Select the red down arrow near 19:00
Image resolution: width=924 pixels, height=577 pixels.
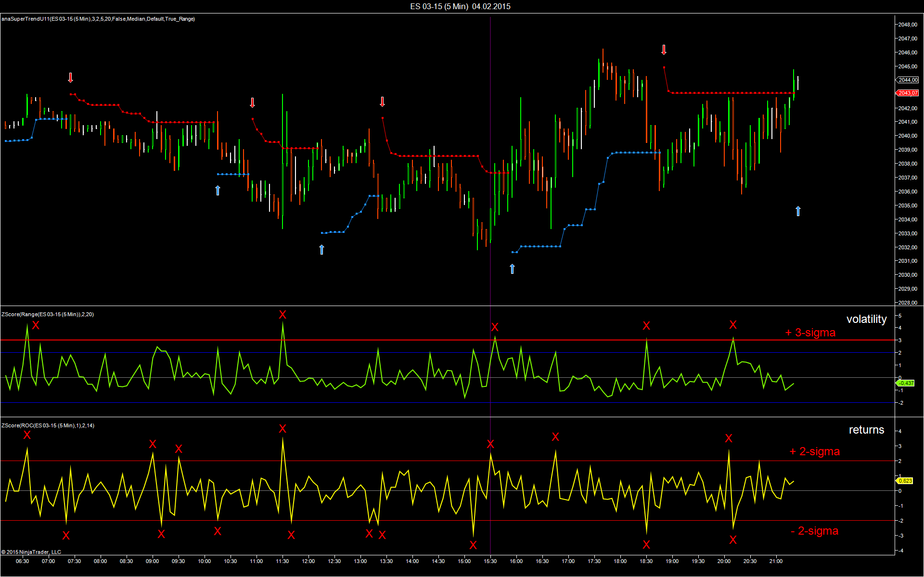664,50
